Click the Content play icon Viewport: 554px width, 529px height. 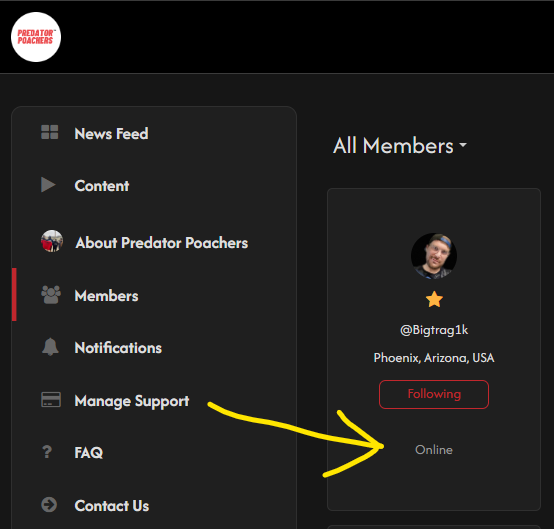48,185
